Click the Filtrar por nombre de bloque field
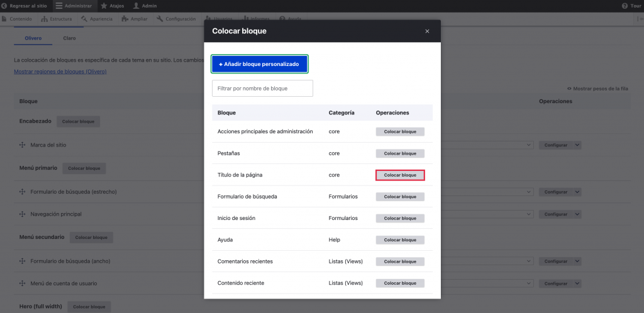Screen dimensions: 644x313 tap(262, 89)
